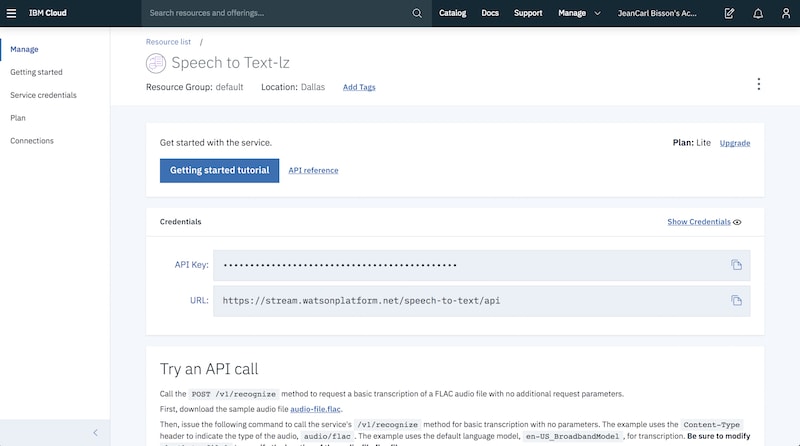The width and height of the screenshot is (800, 446).
Task: Click the en-US_BroadbandModel code text
Action: pos(572,437)
